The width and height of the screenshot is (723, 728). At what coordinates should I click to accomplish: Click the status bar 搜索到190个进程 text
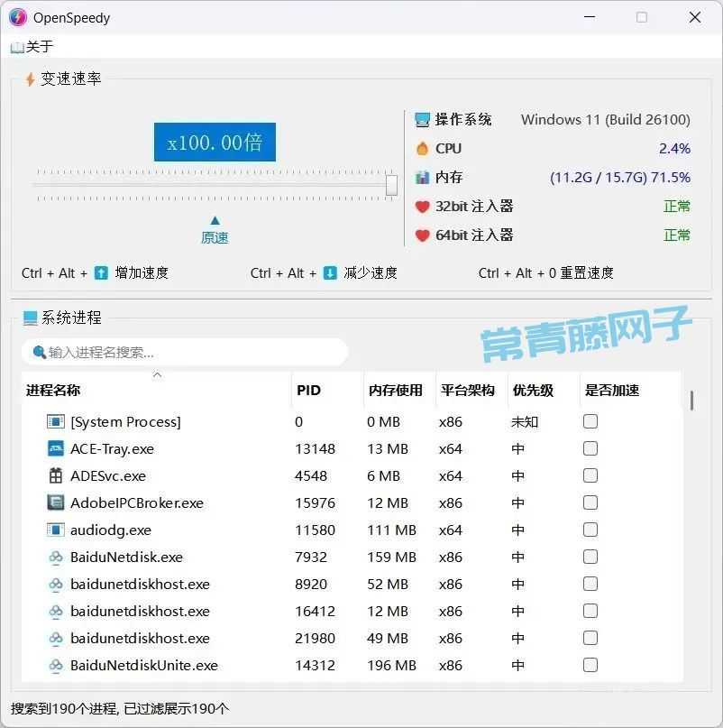pyautogui.click(x=120, y=708)
